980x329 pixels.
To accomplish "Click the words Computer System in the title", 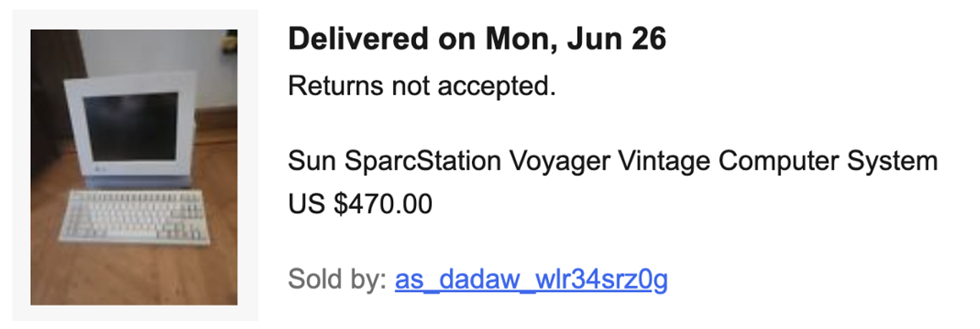I will click(x=827, y=161).
